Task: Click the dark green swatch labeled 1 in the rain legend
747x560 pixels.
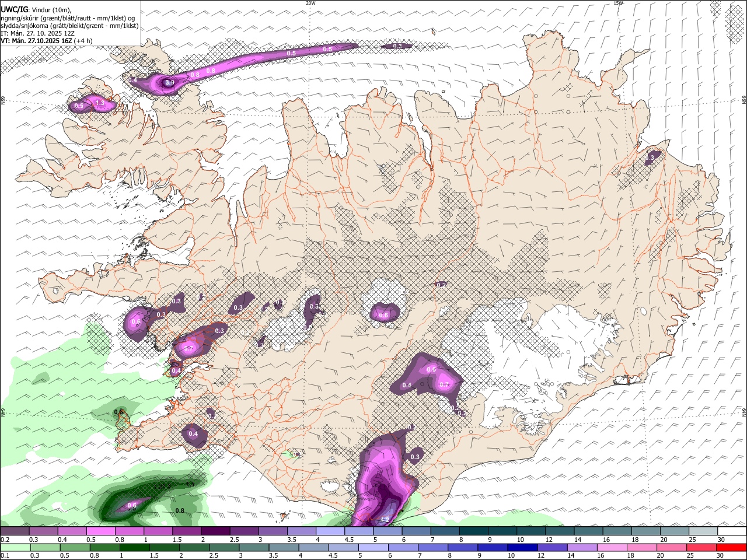Action: click(x=135, y=547)
